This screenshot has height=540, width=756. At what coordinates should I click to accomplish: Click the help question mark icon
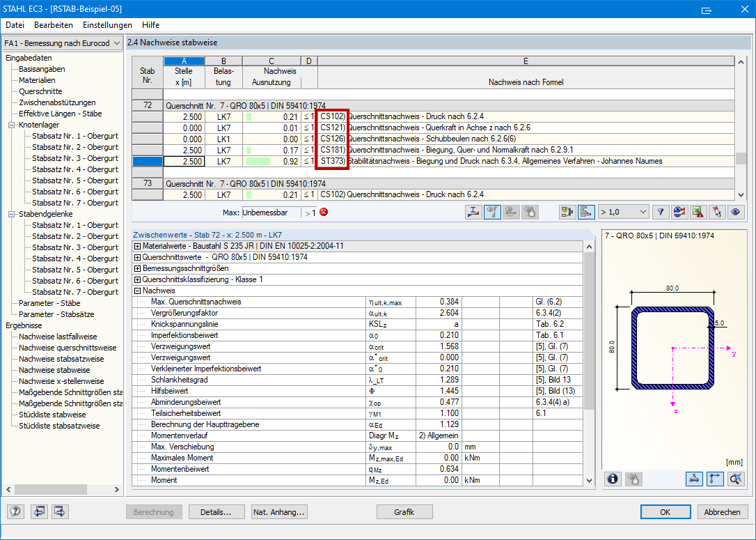[x=16, y=511]
